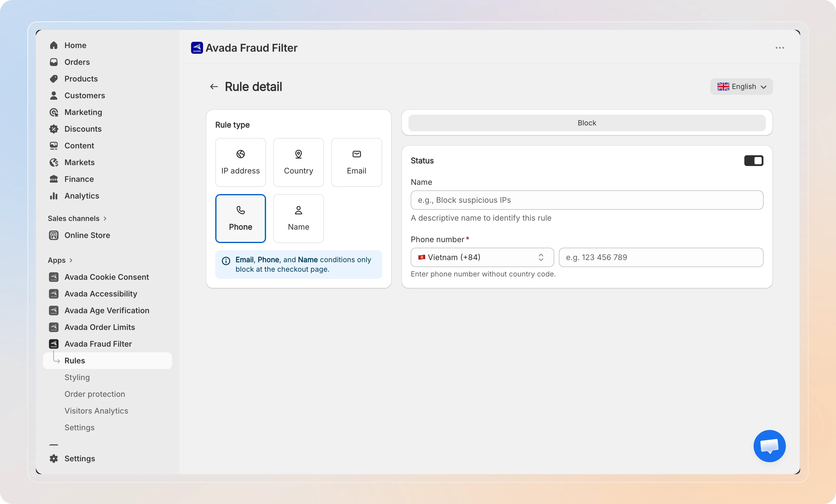
Task: Go to Discounts in the sidebar
Action: coord(83,129)
